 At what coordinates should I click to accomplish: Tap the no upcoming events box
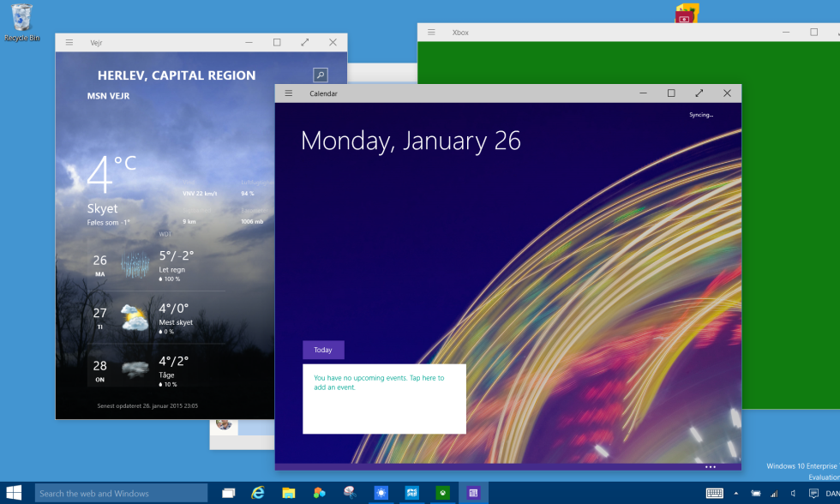pyautogui.click(x=384, y=399)
